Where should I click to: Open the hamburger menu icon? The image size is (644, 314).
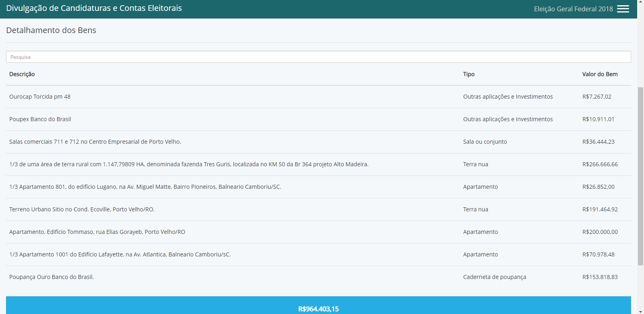pyautogui.click(x=623, y=9)
